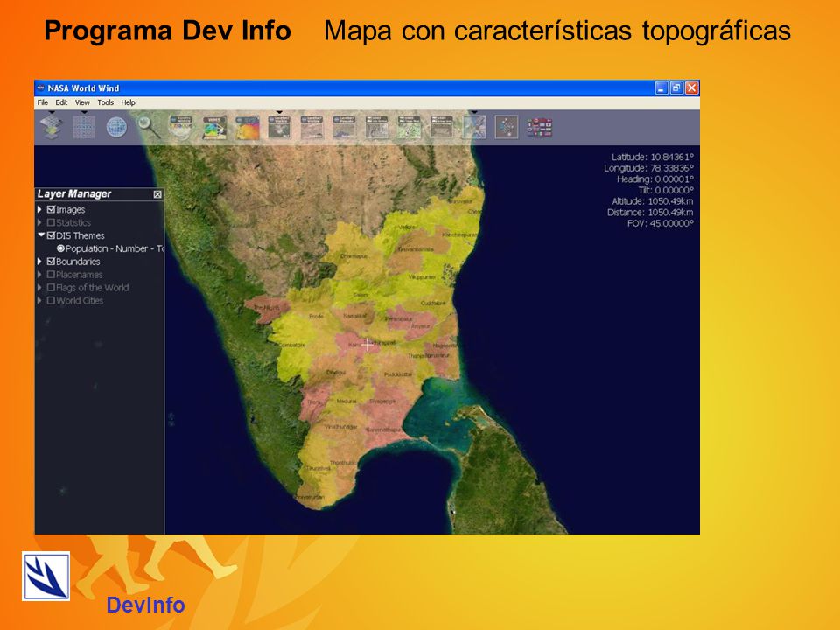Collapse the DI5 Themes tree node
Viewport: 840px width, 630px height.
pos(41,234)
